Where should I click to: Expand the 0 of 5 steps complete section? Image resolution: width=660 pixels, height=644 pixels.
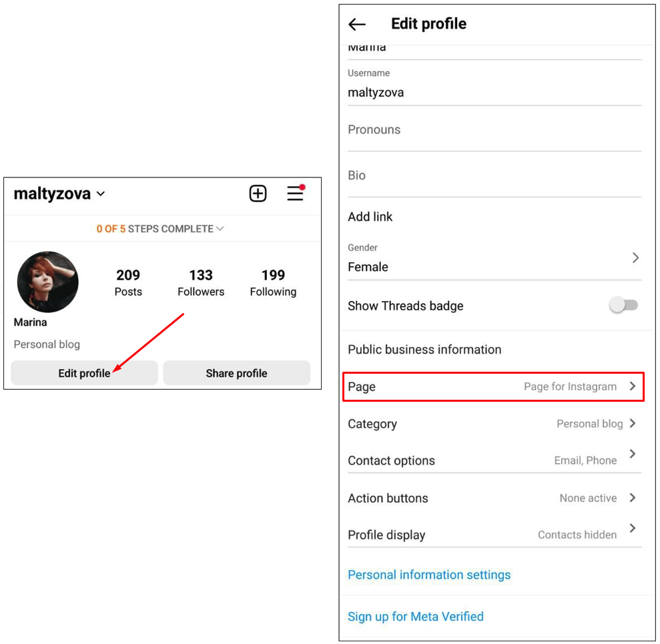(x=160, y=228)
